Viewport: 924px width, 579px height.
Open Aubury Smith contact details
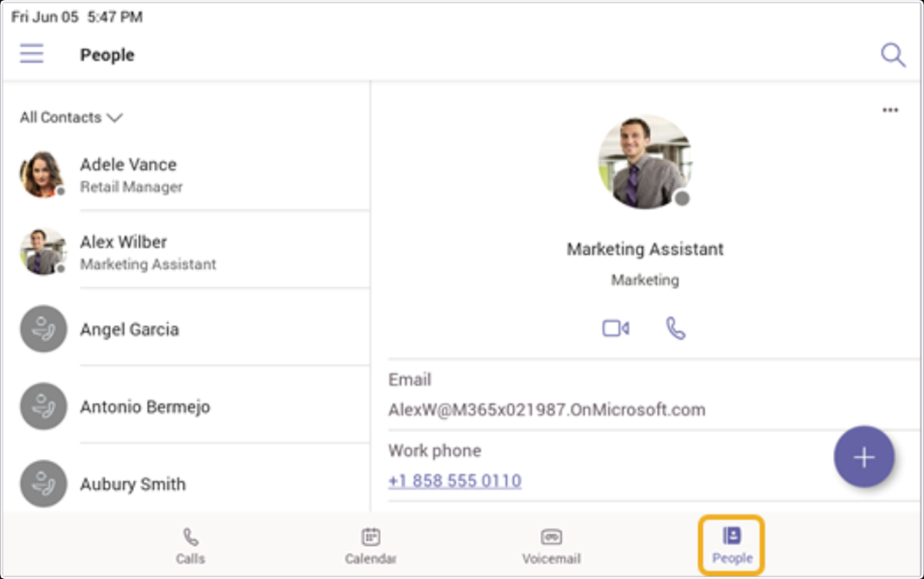pos(186,484)
